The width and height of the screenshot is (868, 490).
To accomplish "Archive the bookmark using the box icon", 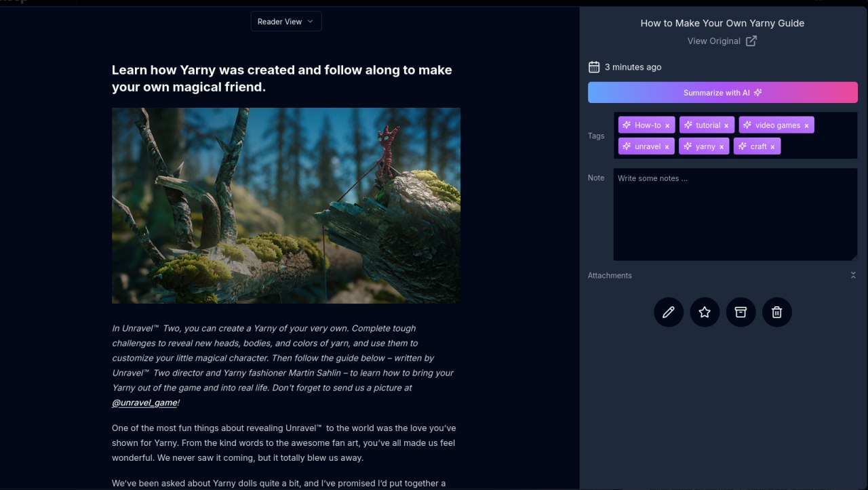I will [x=741, y=312].
